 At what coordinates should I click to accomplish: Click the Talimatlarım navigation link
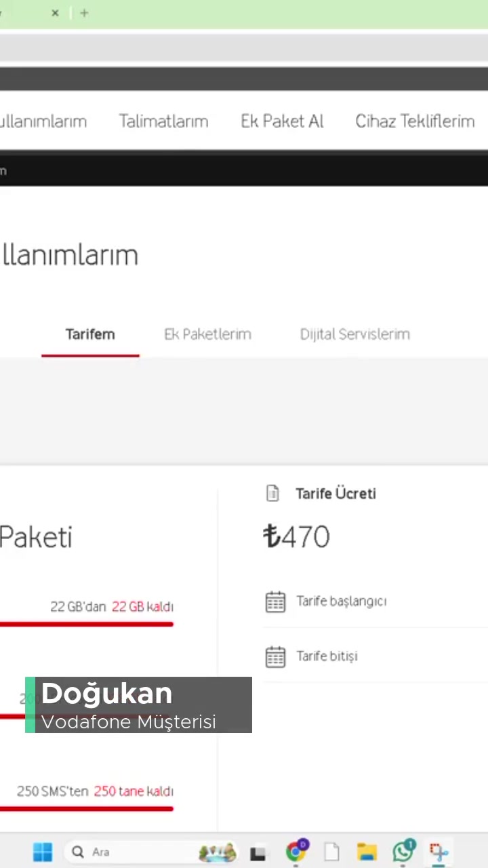(x=163, y=121)
